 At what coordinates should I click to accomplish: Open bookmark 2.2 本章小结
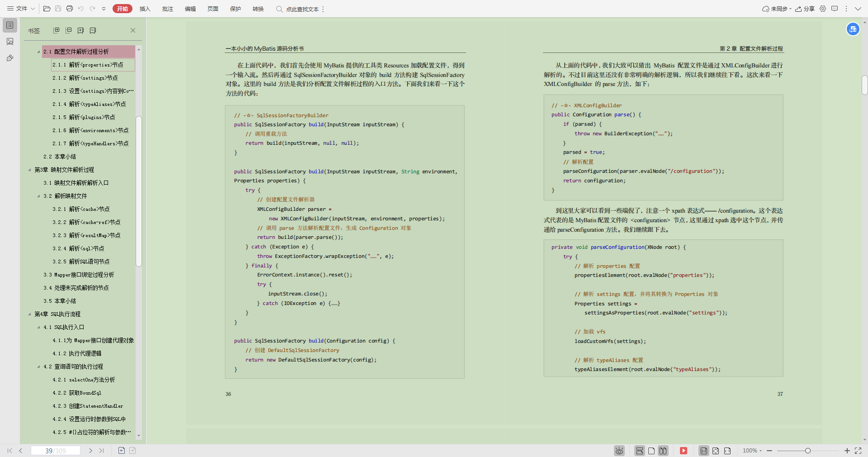click(x=60, y=157)
